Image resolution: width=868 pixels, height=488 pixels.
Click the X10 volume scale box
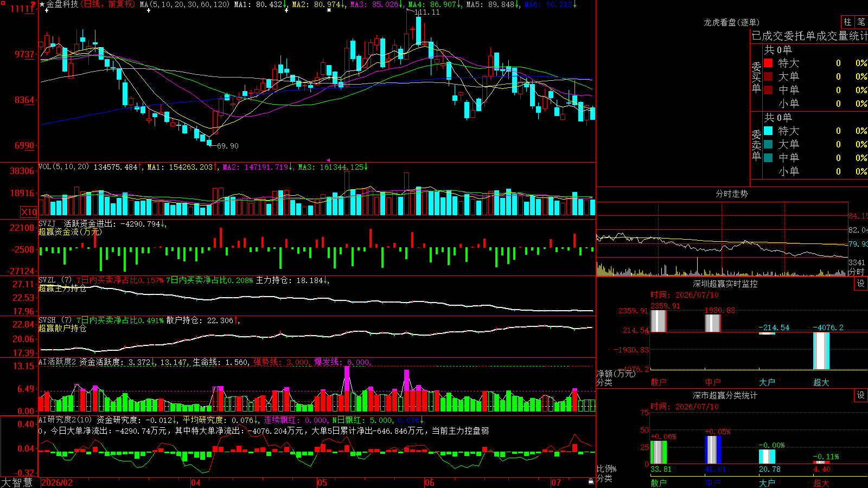tap(29, 212)
